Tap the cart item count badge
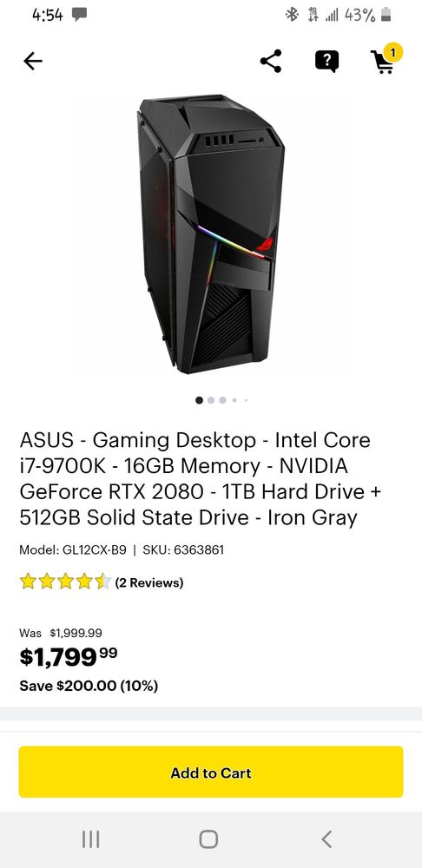Screen dimensions: 422x868 pyautogui.click(x=392, y=53)
